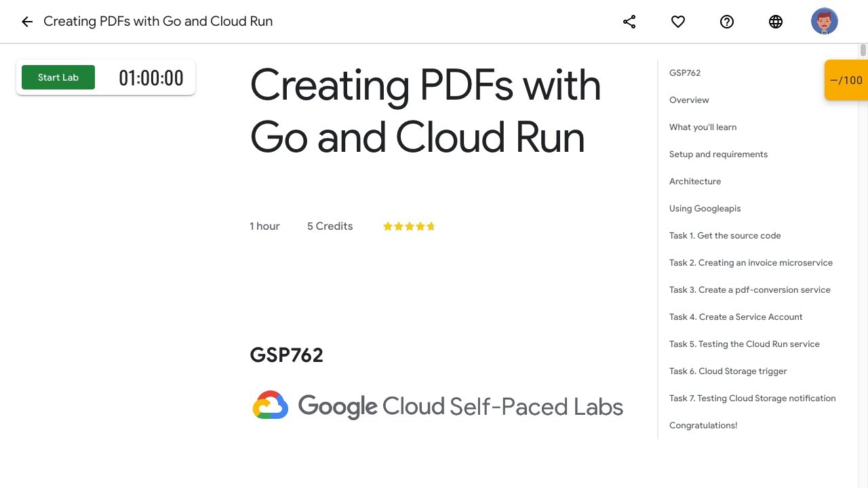The width and height of the screenshot is (868, 488).
Task: Click the '1 hour' duration text
Action: point(264,226)
